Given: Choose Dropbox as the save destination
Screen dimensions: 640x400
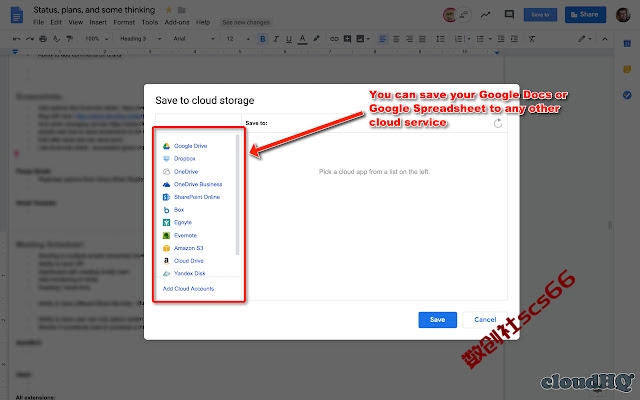Looking at the screenshot, I should (x=180, y=158).
